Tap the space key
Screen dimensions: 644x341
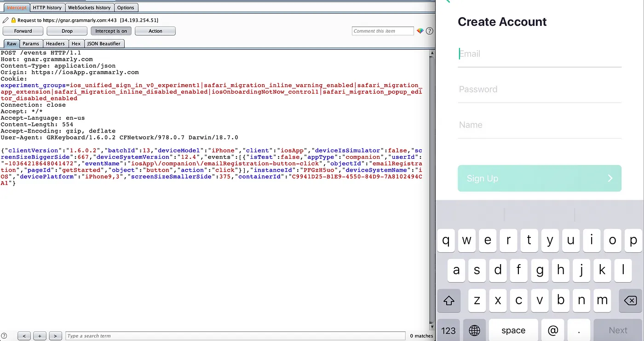coord(513,330)
